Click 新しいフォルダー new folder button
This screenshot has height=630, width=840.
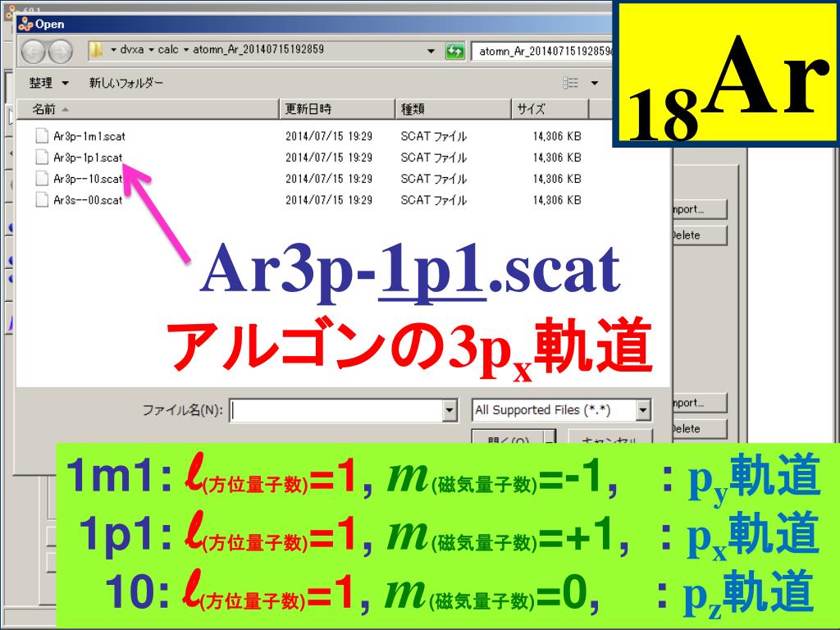coord(126,83)
